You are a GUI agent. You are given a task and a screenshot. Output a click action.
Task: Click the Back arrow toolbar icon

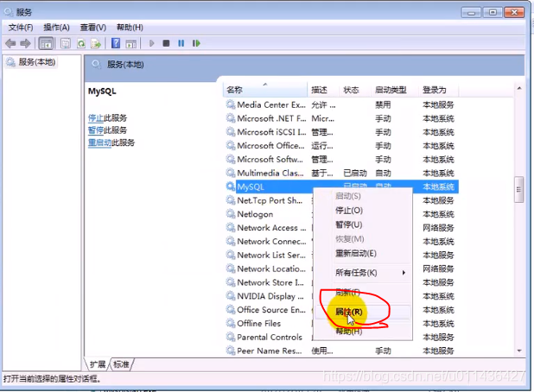pos(10,43)
